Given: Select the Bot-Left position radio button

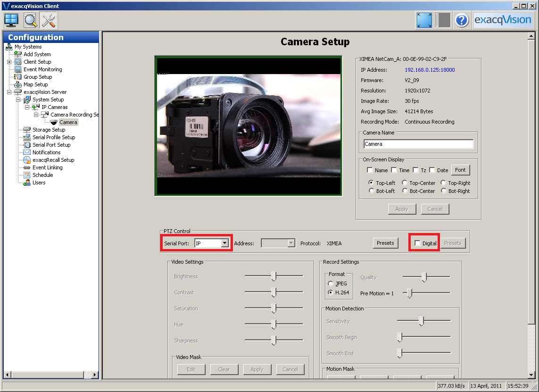Looking at the screenshot, I should 371,191.
